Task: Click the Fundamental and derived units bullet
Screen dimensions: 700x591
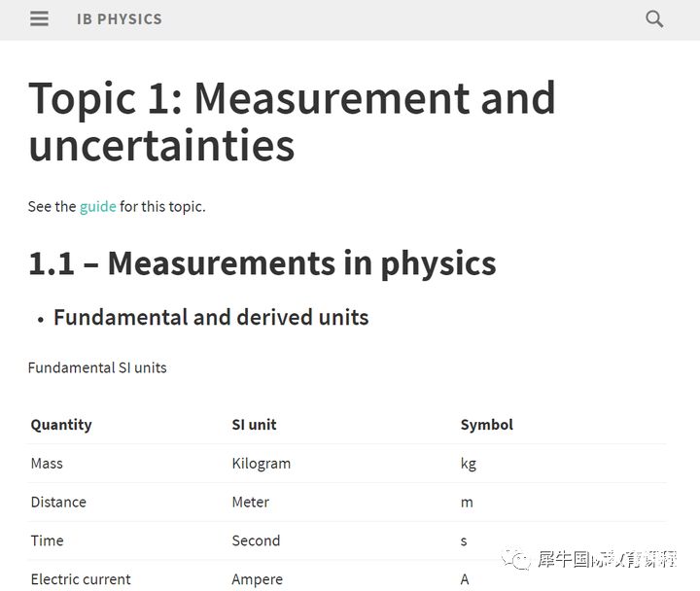Action: (211, 318)
